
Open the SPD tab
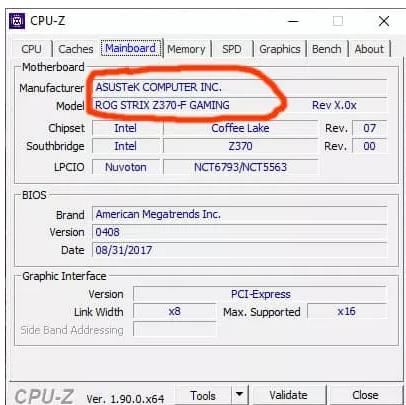[x=232, y=49]
